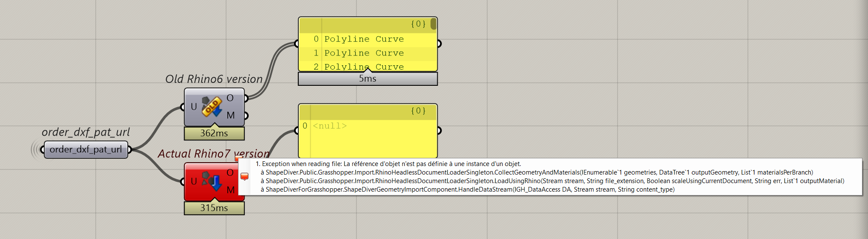Viewport: 868px width, 239px height.
Task: Select the Polyline Curve row indexed 2
Action: (x=368, y=67)
